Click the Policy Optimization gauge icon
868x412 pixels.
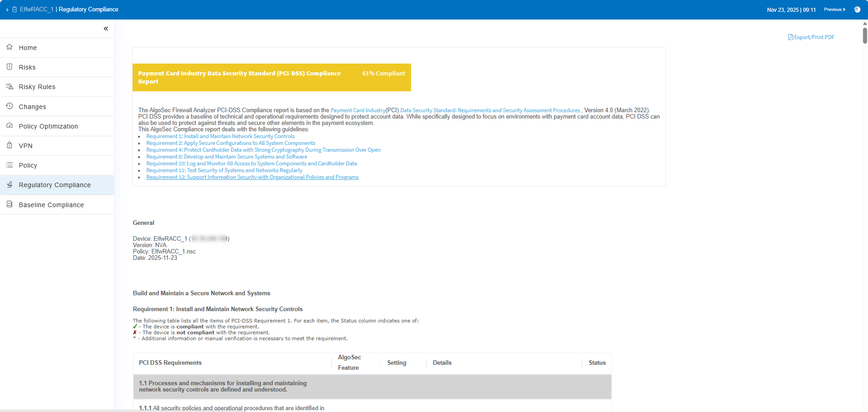point(10,126)
